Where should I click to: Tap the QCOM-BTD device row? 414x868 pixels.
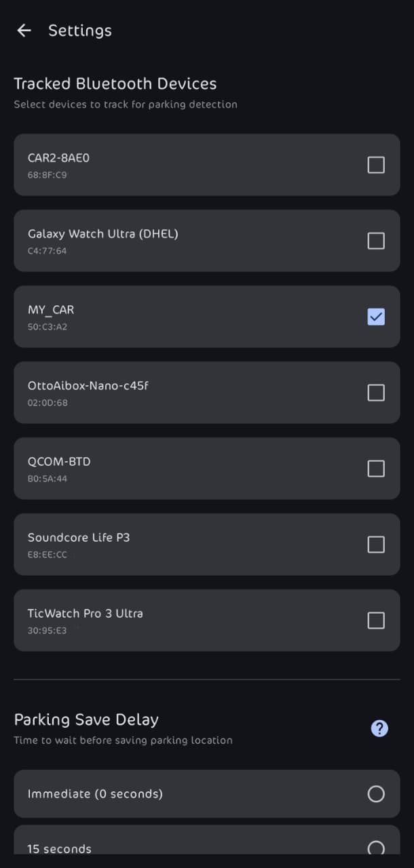(170, 469)
